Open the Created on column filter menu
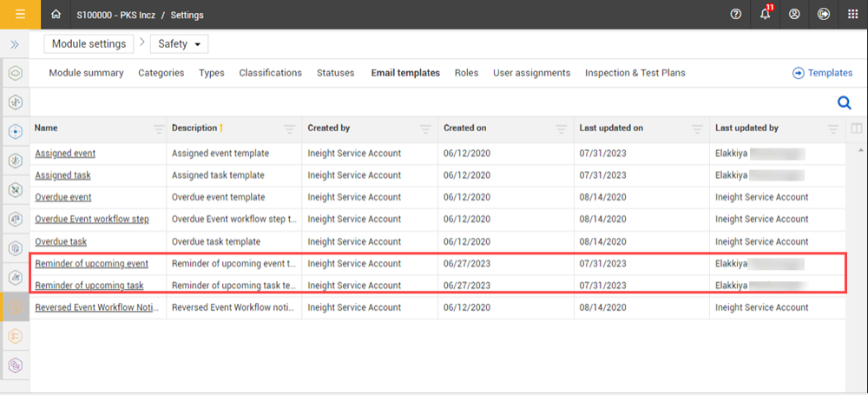Screen dimensions: 868x395 coord(562,128)
